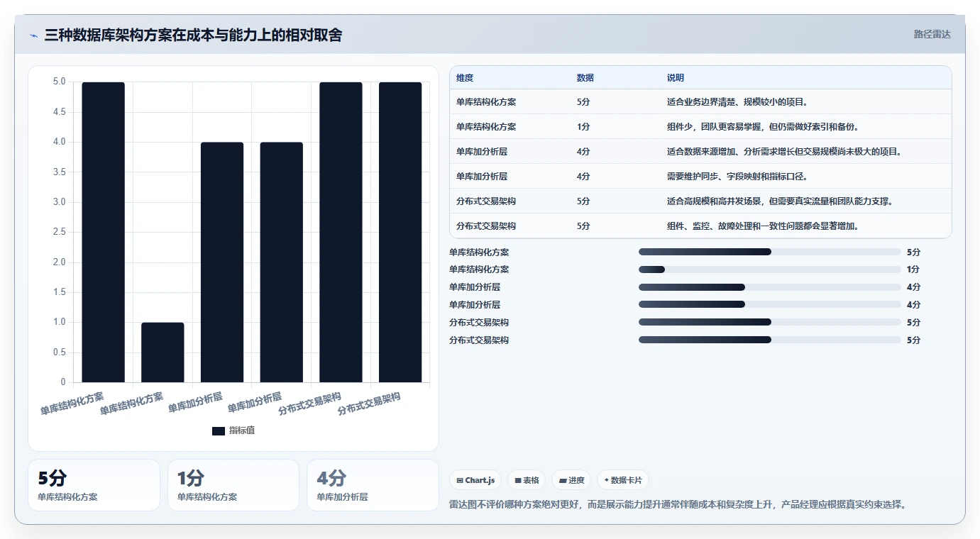Image resolution: width=980 pixels, height=539 pixels.
Task: Select the Chart.js chip
Action: tap(475, 480)
